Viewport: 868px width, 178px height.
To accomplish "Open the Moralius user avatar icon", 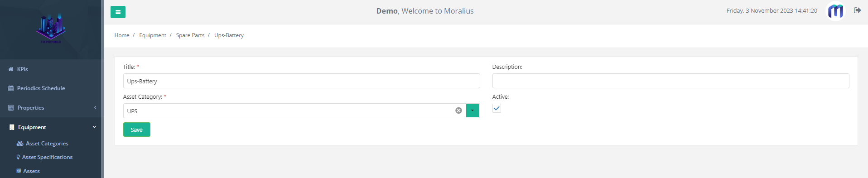I will pos(835,11).
